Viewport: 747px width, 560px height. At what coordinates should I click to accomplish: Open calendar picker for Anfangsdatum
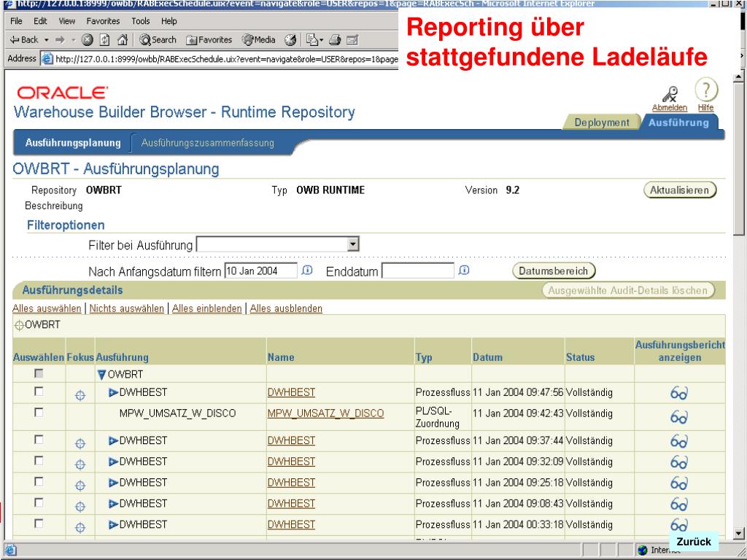coord(307,271)
